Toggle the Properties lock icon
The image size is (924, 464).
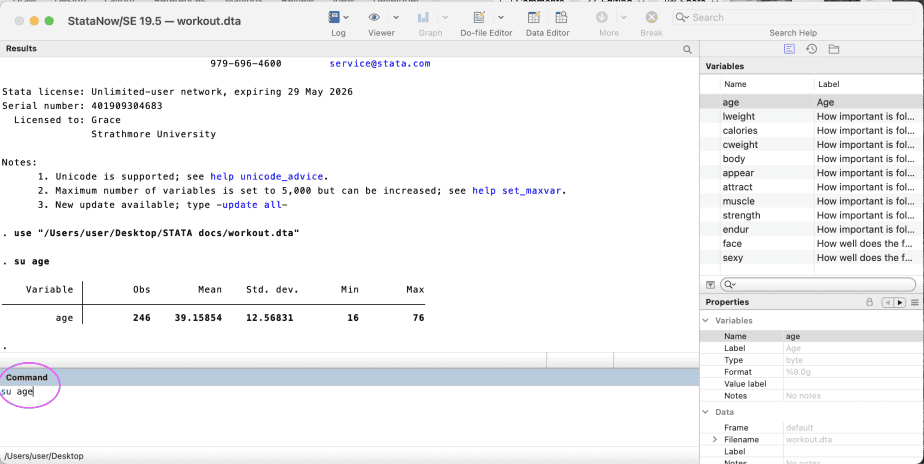[x=869, y=302]
